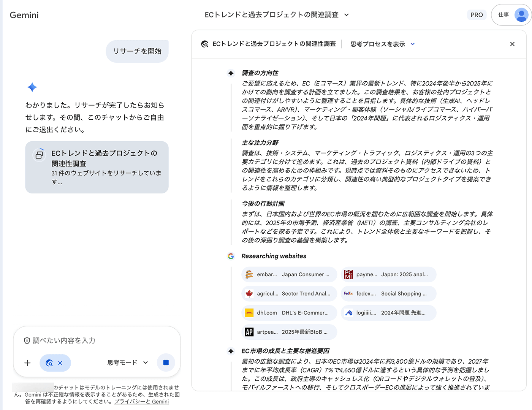Toggle the Deep Research tool chip icon

click(49, 363)
